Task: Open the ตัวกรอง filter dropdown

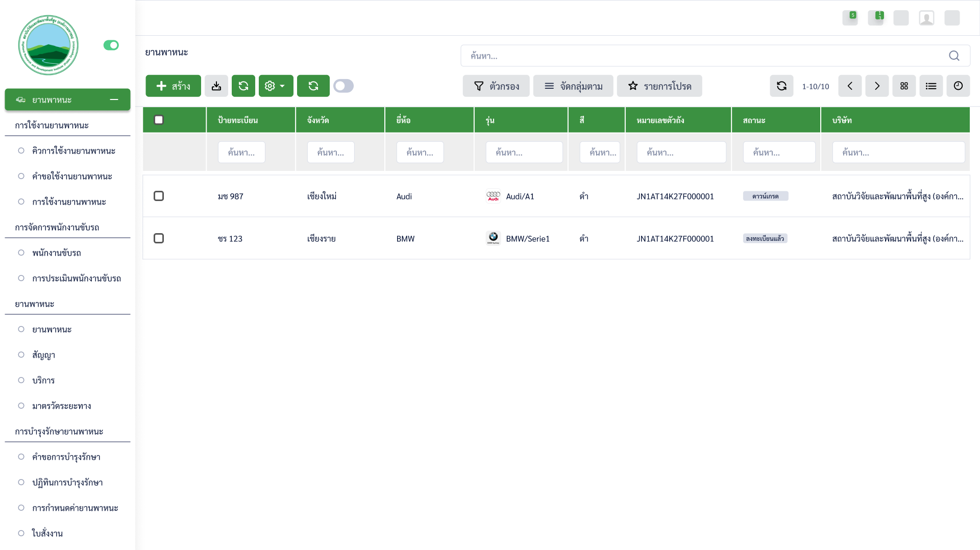Action: [x=496, y=86]
